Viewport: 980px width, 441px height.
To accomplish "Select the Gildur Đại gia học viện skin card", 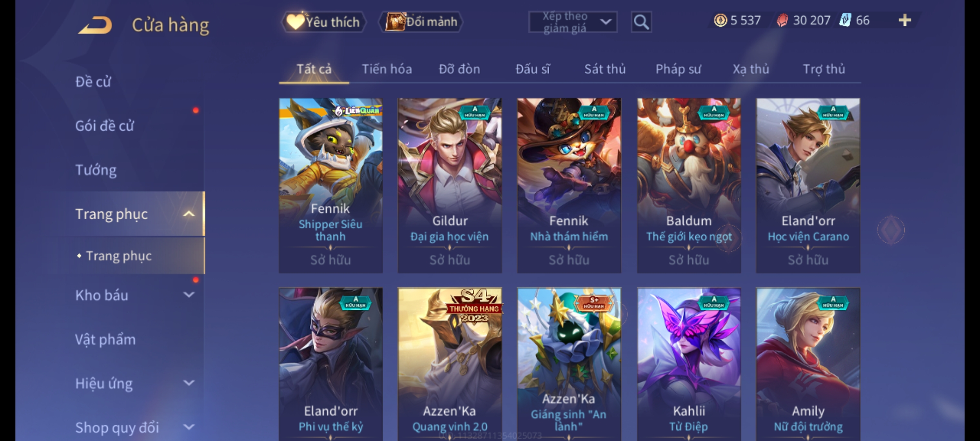I will [450, 185].
